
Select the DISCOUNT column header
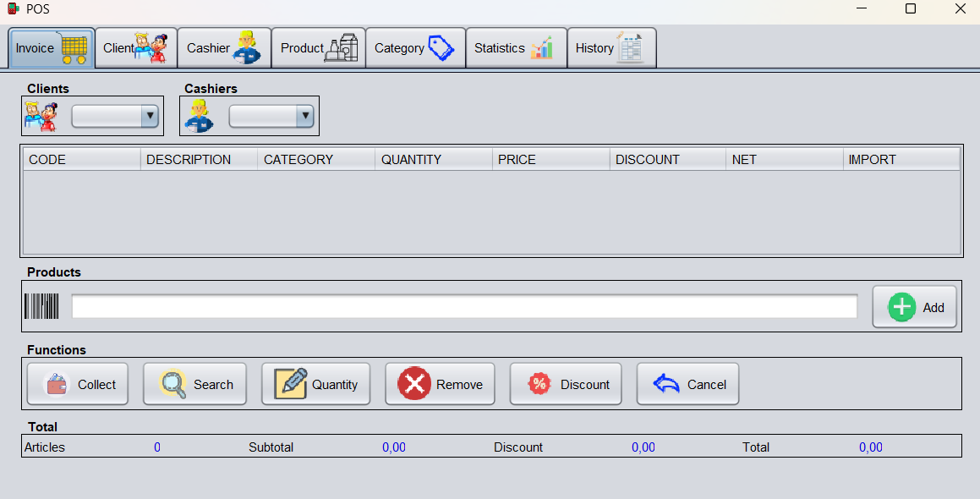coord(667,160)
